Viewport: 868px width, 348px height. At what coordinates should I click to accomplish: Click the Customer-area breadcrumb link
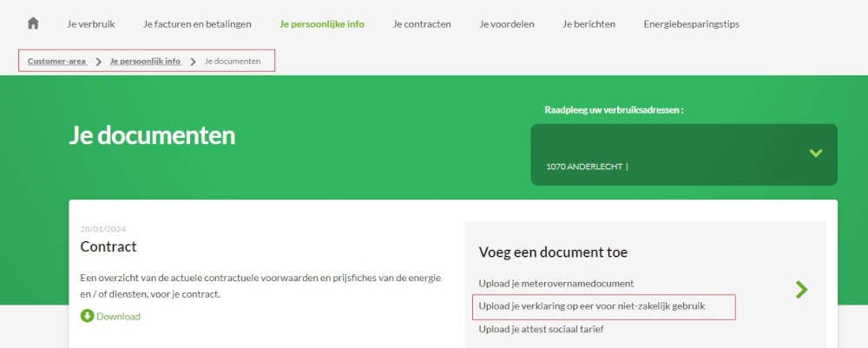pyautogui.click(x=56, y=61)
